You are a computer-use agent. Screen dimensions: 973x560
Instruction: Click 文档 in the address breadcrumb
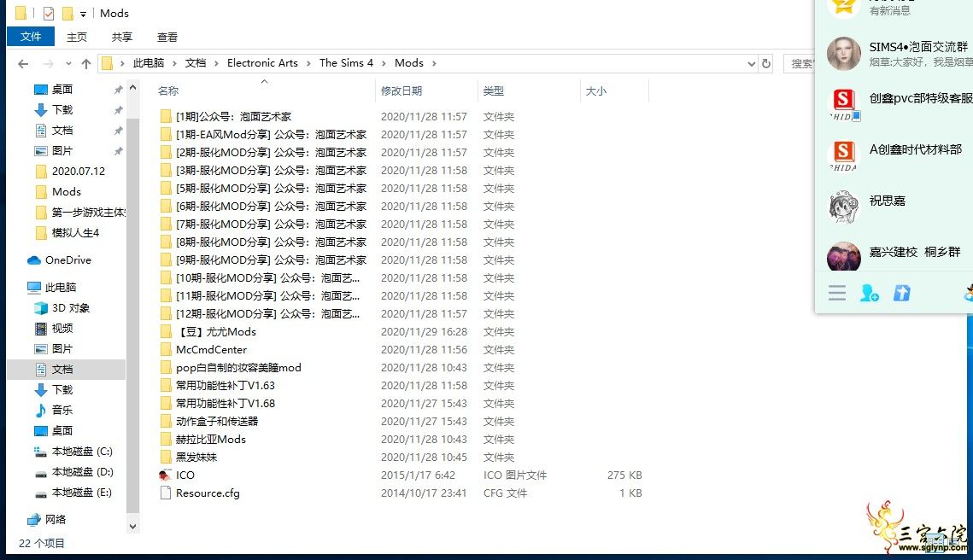click(196, 62)
